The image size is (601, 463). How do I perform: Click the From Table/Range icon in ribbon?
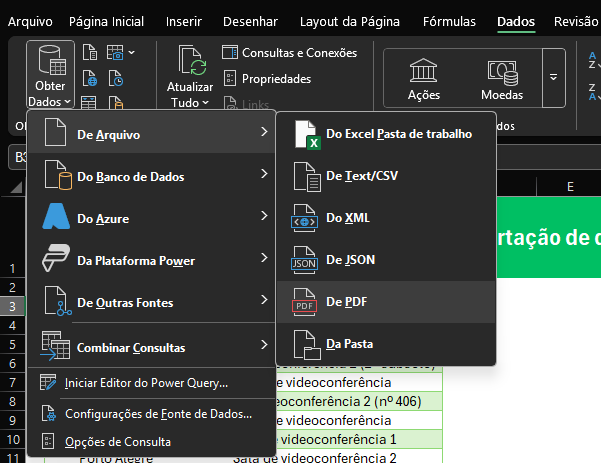pyautogui.click(x=89, y=103)
